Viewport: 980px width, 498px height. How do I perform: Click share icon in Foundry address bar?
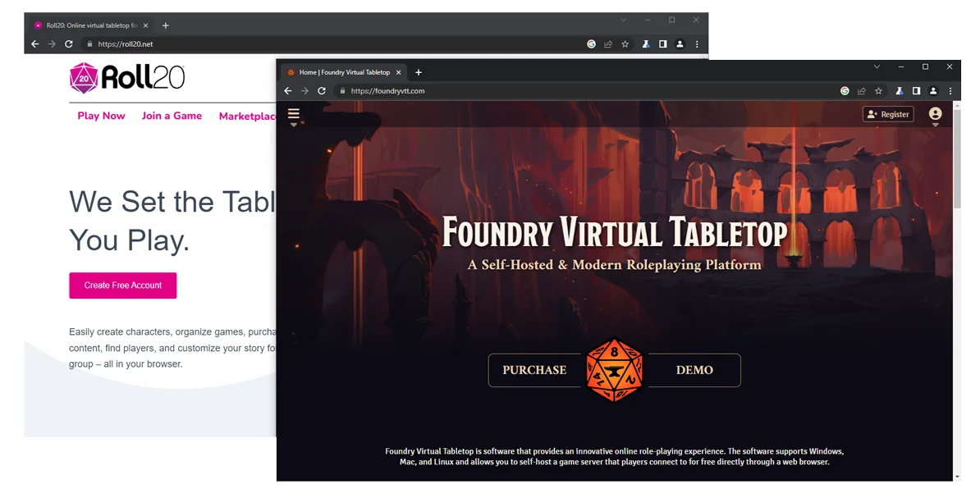(862, 91)
